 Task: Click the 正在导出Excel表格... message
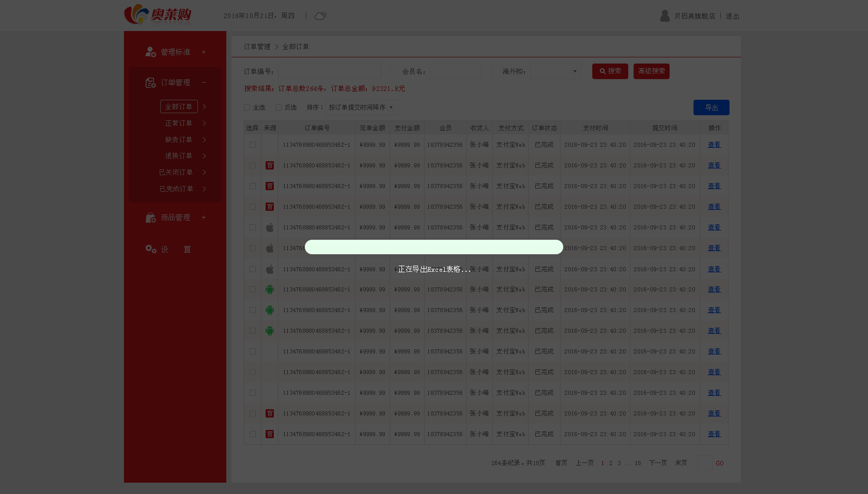[434, 269]
